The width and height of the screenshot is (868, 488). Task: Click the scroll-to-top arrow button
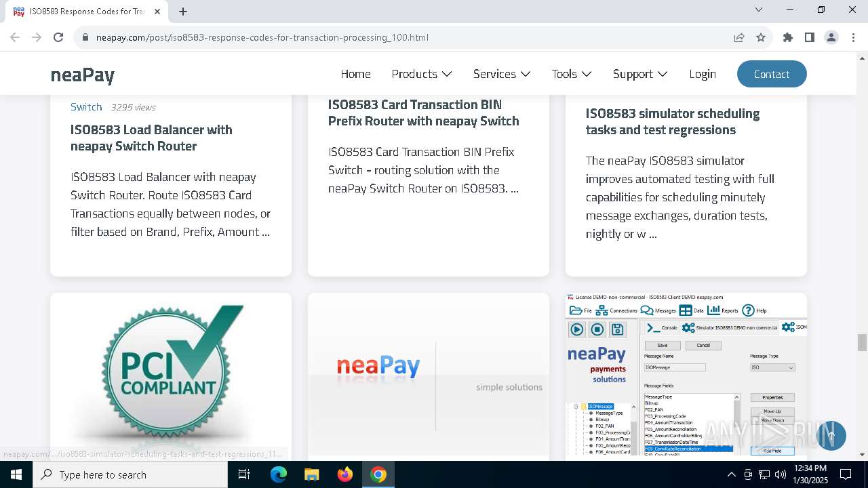coord(831,435)
